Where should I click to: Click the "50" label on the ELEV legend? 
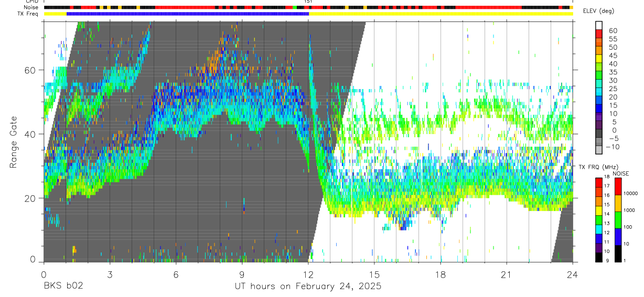tap(613, 47)
